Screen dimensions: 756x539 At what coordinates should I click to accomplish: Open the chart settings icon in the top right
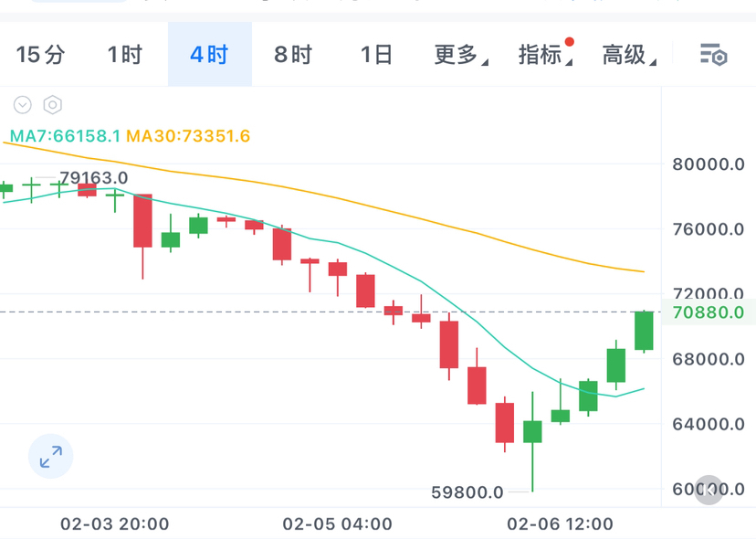[x=713, y=55]
